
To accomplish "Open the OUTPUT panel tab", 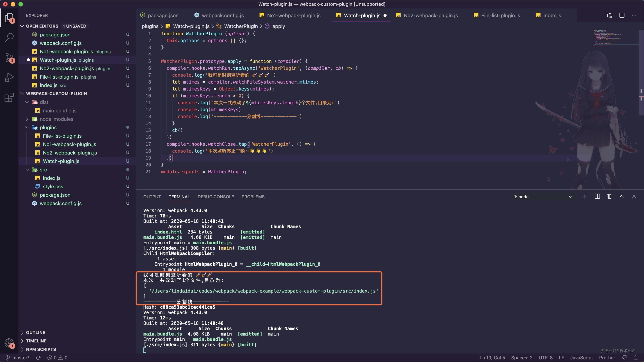I will 152,197.
